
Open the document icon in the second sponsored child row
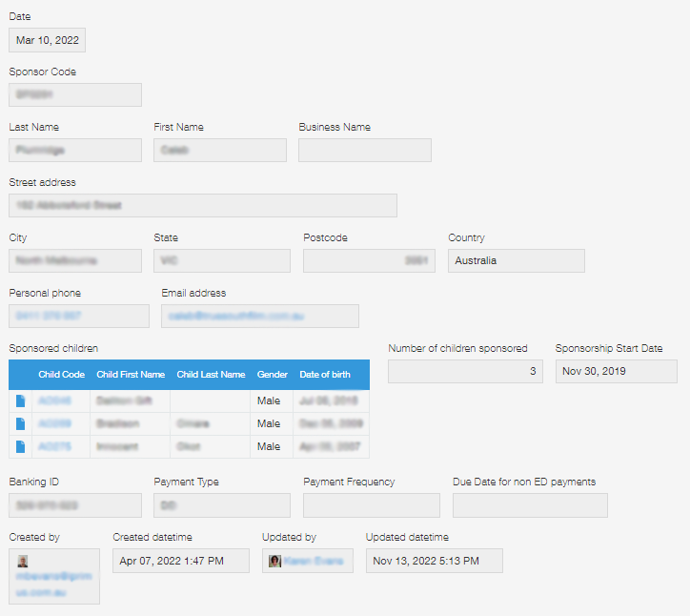coord(21,423)
